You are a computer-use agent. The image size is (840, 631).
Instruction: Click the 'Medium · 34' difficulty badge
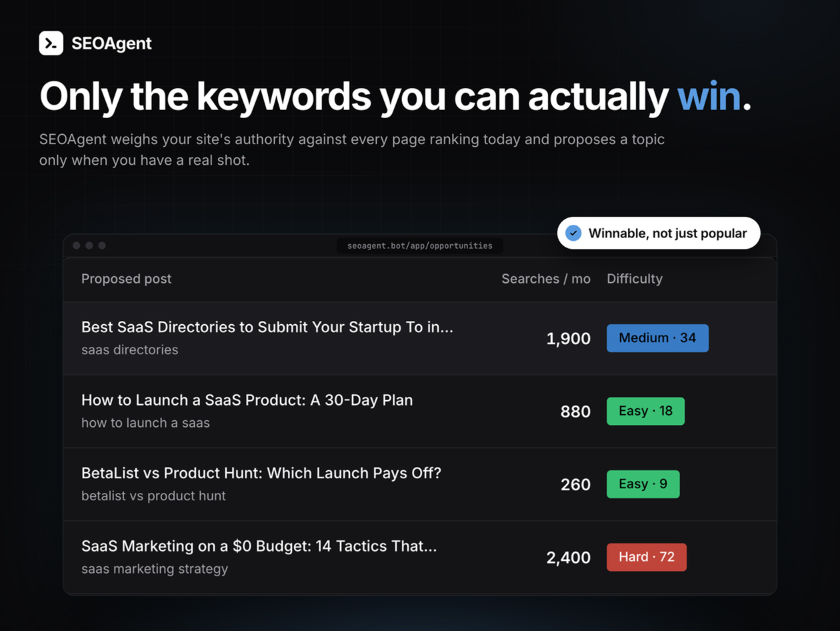pos(657,338)
